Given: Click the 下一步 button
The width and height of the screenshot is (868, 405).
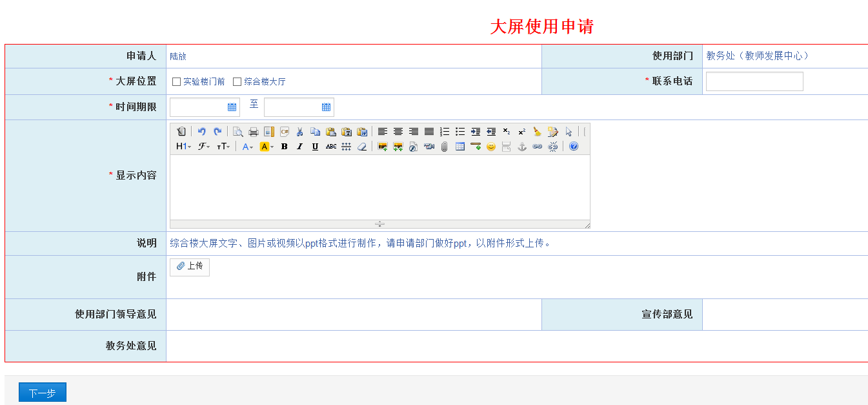Looking at the screenshot, I should (43, 393).
